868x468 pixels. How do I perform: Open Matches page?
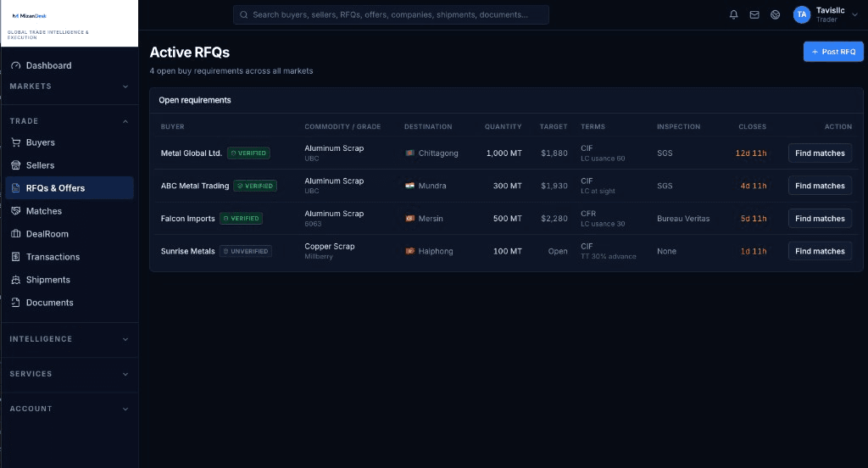70,211
